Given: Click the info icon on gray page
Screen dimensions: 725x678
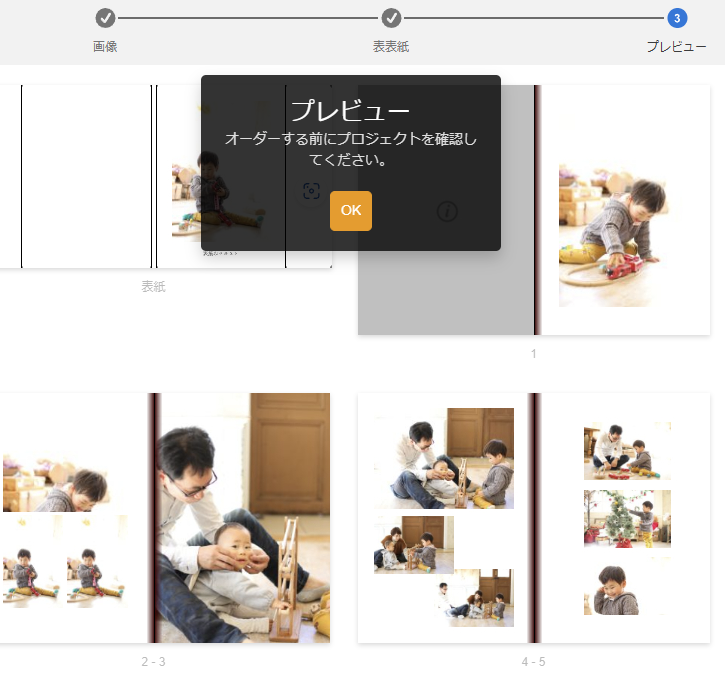Looking at the screenshot, I should 447,211.
